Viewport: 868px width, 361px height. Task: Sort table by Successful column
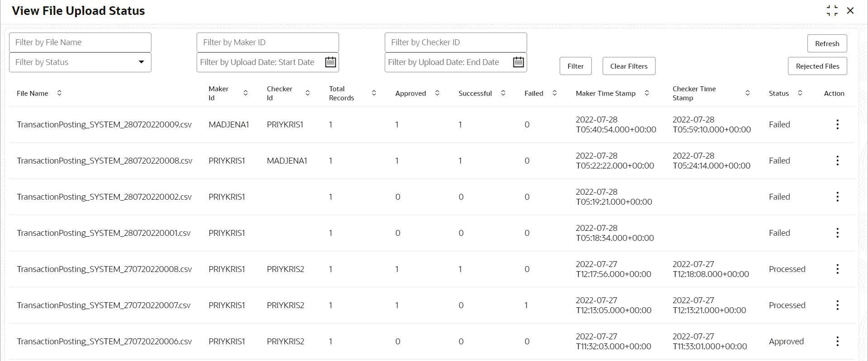(503, 93)
